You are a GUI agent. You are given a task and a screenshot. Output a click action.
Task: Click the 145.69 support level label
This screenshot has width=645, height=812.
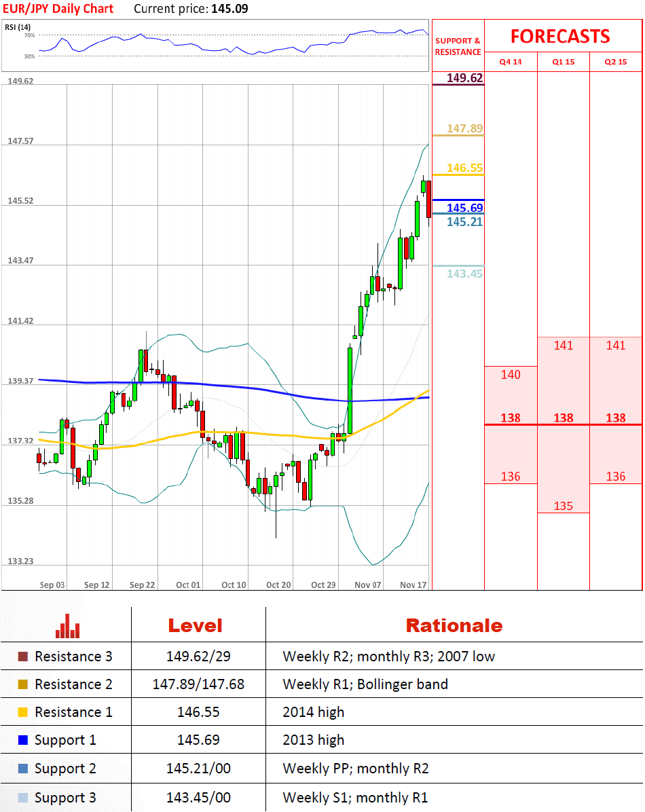464,208
